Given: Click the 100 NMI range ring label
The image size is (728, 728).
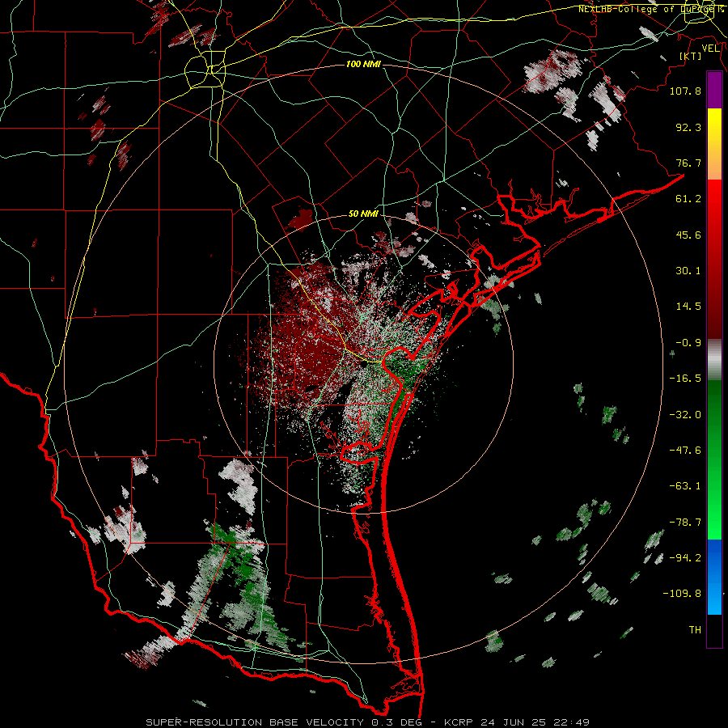Looking at the screenshot, I should (363, 64).
